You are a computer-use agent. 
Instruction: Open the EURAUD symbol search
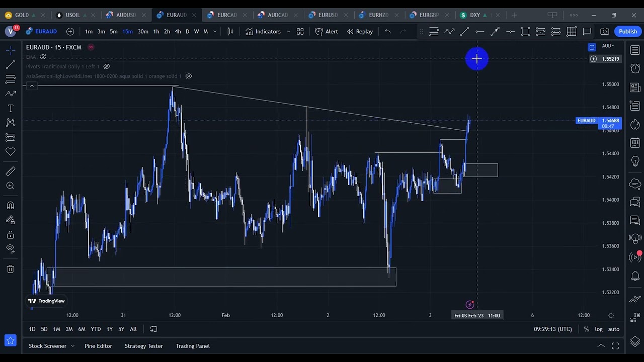42,32
